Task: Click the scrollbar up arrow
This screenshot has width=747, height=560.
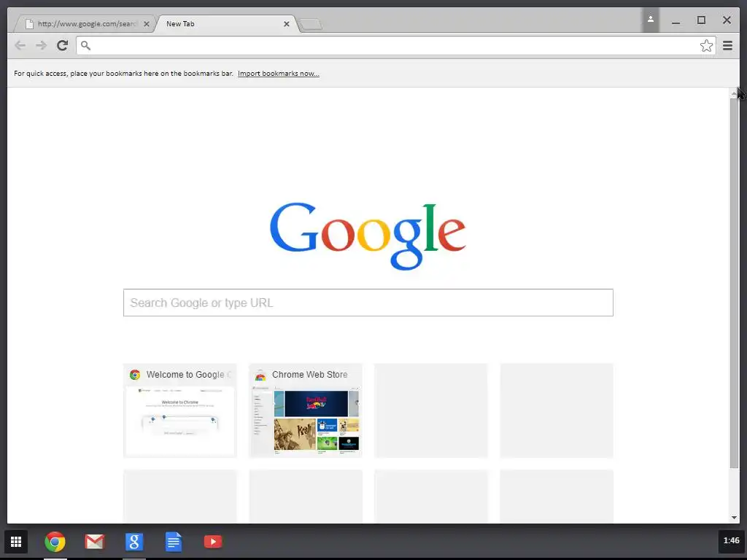Action: tap(734, 94)
